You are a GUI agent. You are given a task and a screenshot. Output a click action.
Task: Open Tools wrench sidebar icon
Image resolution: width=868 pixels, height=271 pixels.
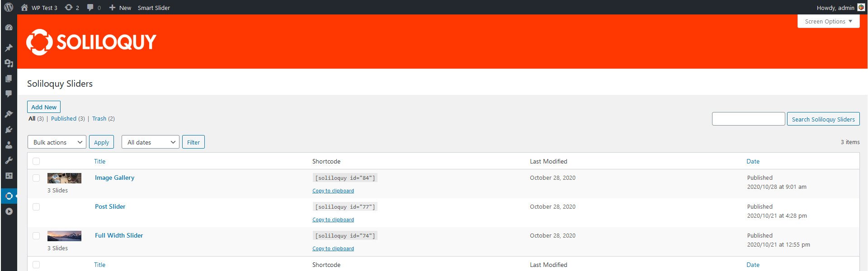click(9, 160)
